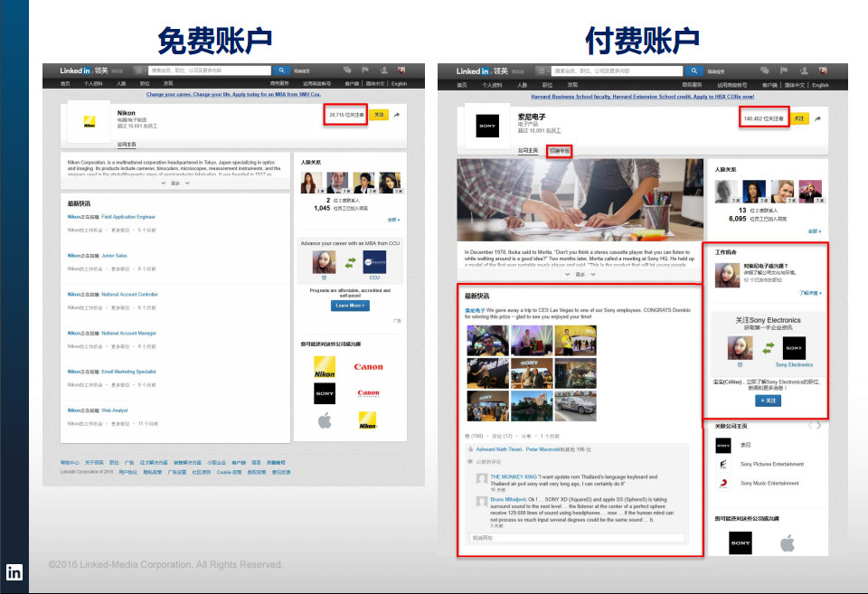This screenshot has width=868, height=594.
Task: Switch to the 招聘专版 tab on Sony page
Action: click(561, 151)
